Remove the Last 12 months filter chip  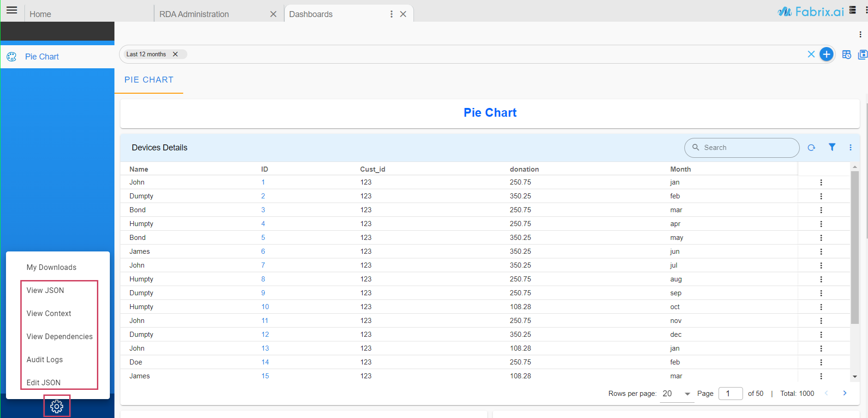pos(175,54)
